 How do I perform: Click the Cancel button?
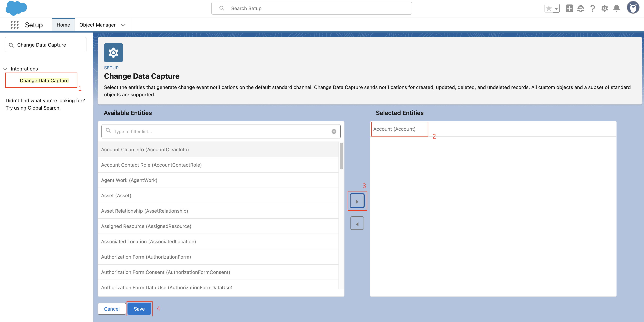tap(112, 309)
